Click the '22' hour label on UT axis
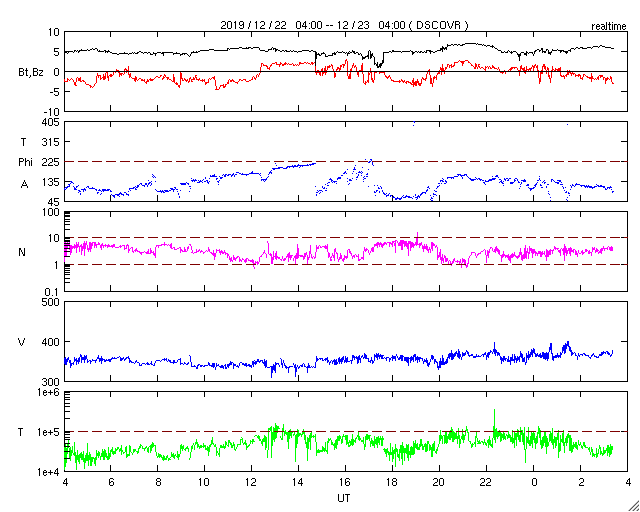 click(x=486, y=483)
